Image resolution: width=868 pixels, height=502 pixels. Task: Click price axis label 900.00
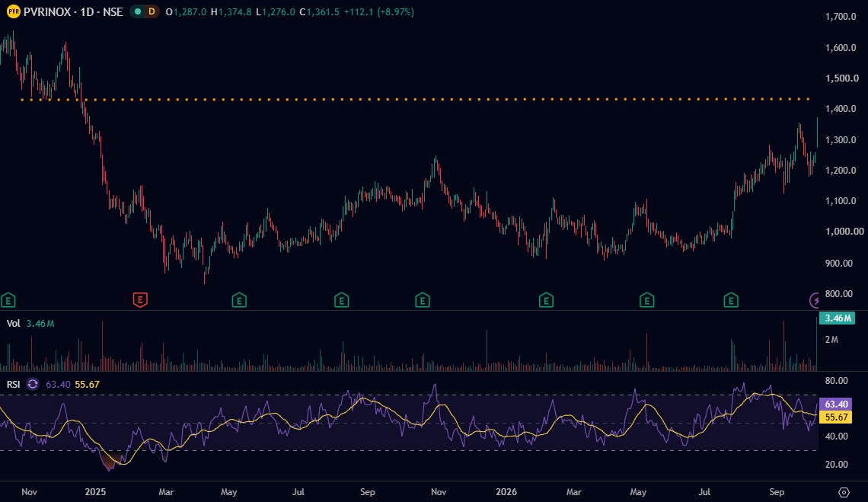(x=838, y=263)
